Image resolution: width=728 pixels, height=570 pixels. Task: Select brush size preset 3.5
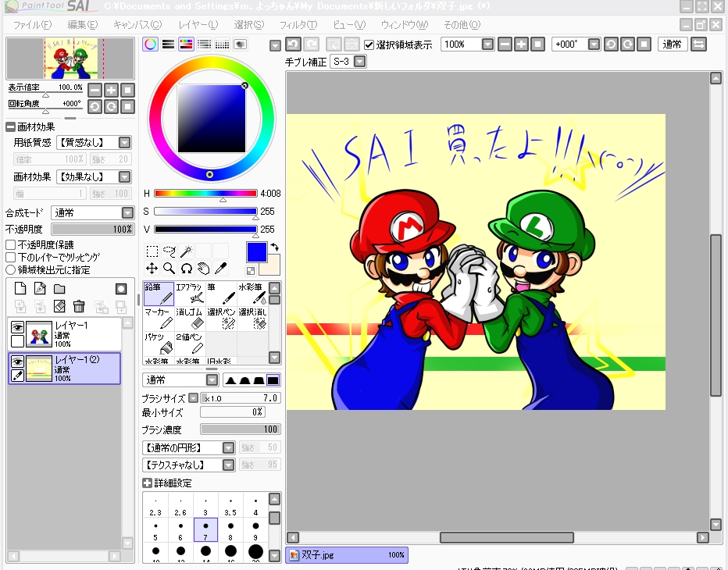(x=230, y=506)
